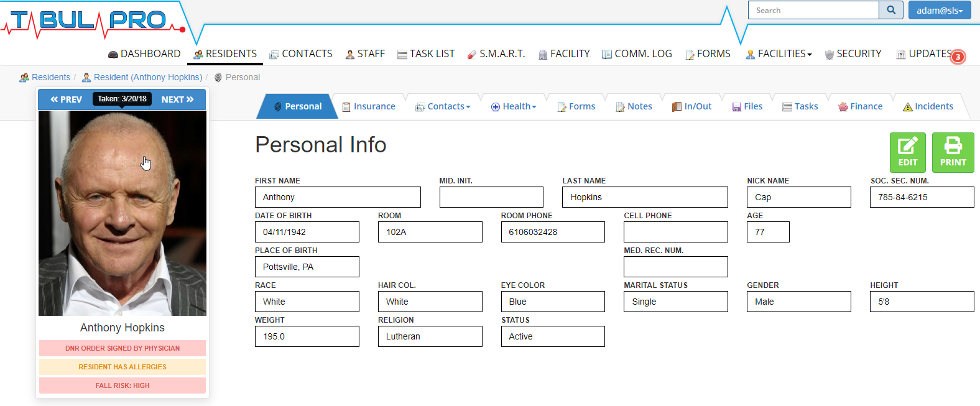Click the Marital Status field Single

pos(676,302)
